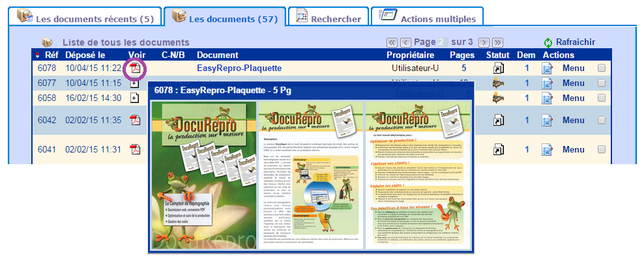644x262 pixels.
Task: Open PDF icon for document 6041
Action: pyautogui.click(x=135, y=149)
